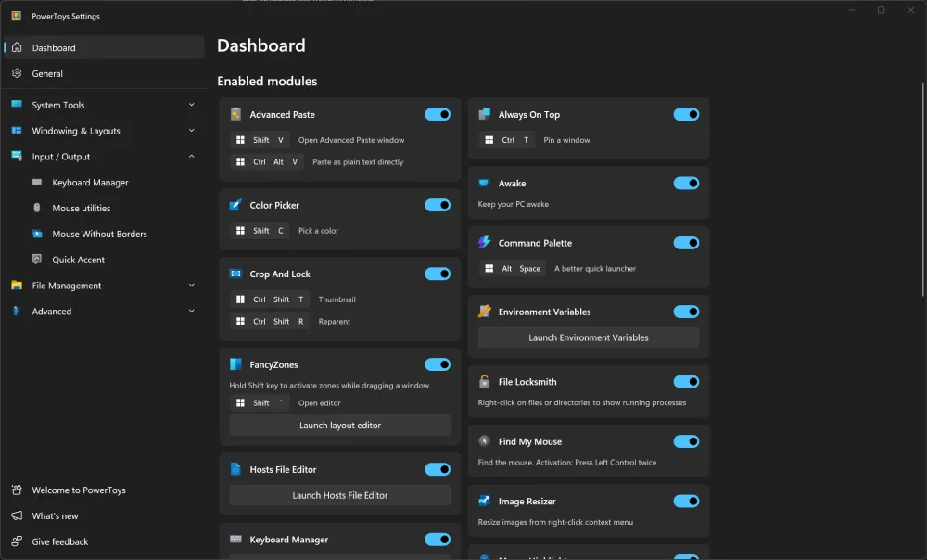Click the Windowing & Layouts sidebar icon
The height and width of the screenshot is (560, 927).
pos(17,131)
